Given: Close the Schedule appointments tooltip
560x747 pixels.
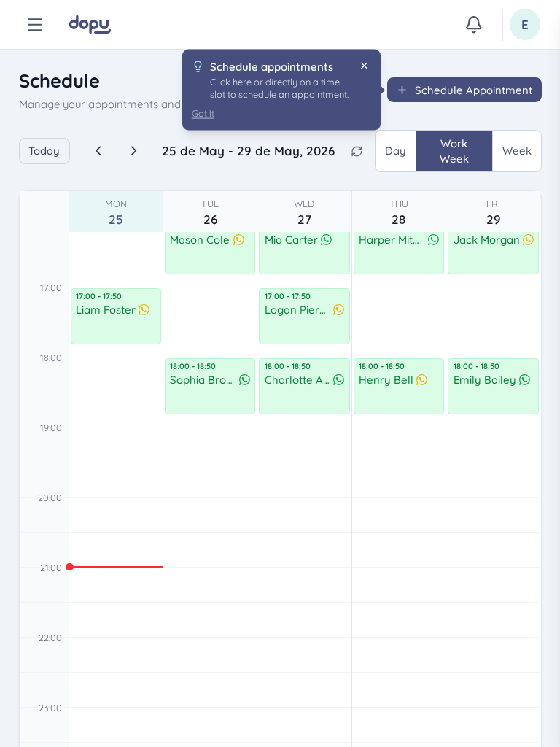Looking at the screenshot, I should point(365,66).
